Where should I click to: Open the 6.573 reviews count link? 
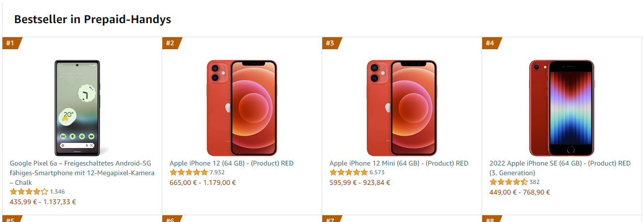[377, 172]
